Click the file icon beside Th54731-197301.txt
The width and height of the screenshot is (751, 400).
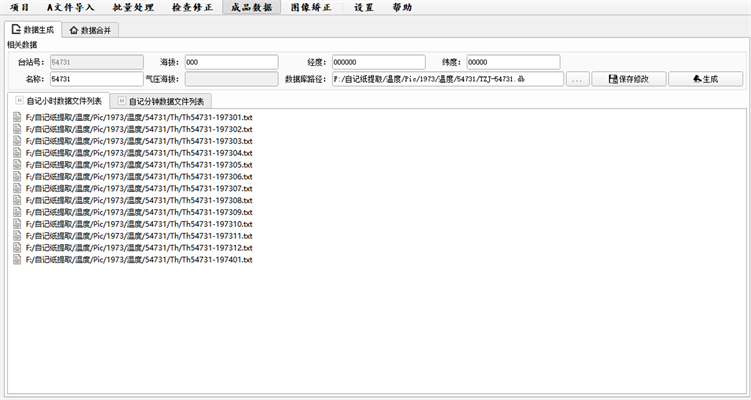point(17,118)
